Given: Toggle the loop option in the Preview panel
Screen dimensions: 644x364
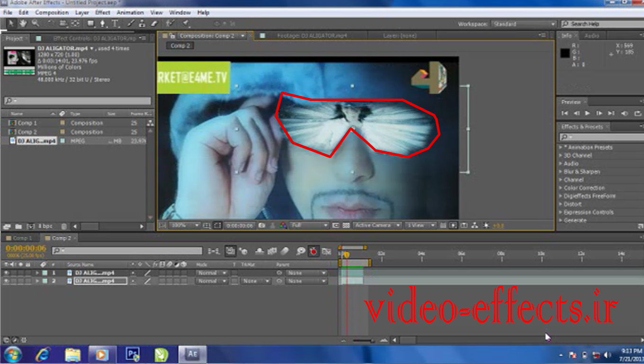Looking at the screenshot, I should click(637, 113).
